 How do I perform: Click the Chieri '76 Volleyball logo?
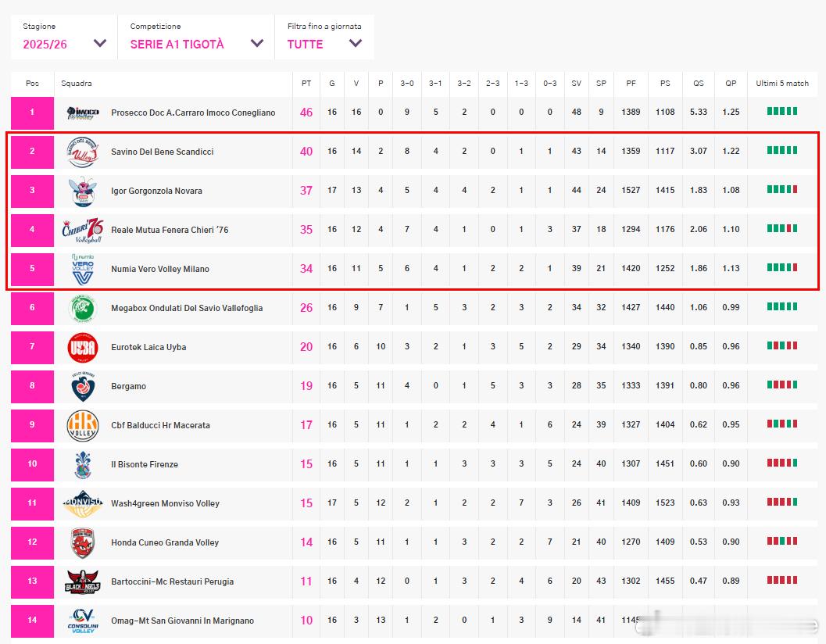(82, 230)
